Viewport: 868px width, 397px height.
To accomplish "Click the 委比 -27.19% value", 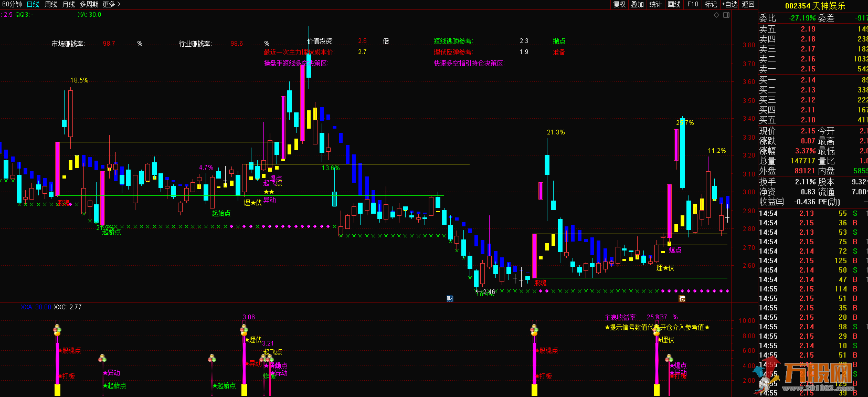I will (802, 18).
